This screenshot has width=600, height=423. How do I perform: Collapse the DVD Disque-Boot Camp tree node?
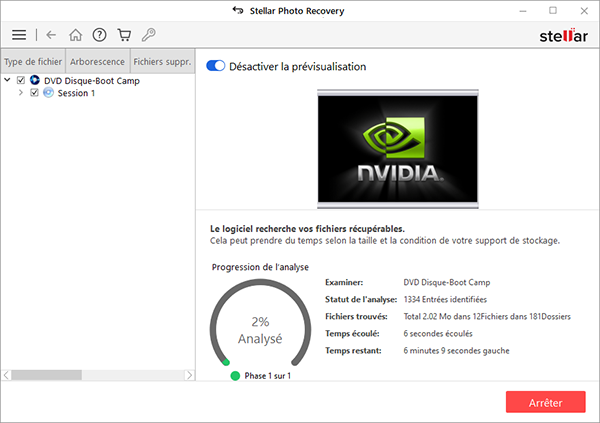coord(8,80)
